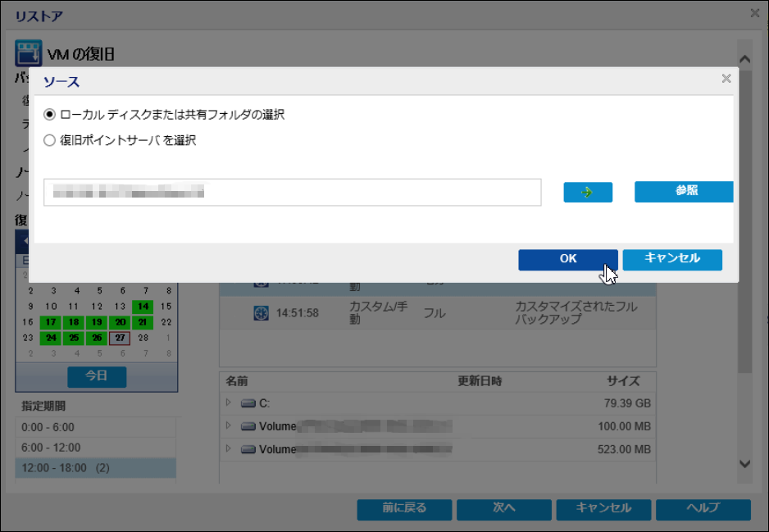Click the C: drive icon

(x=248, y=403)
